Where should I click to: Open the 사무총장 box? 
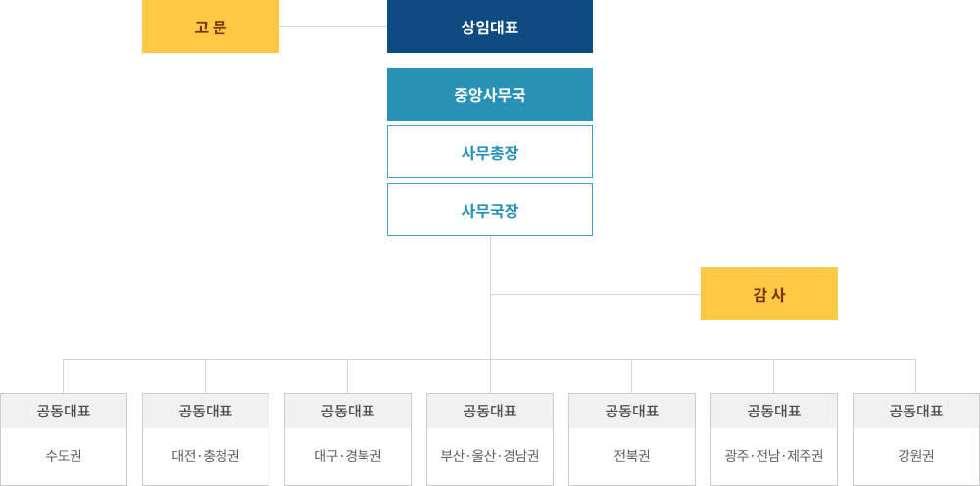[490, 152]
